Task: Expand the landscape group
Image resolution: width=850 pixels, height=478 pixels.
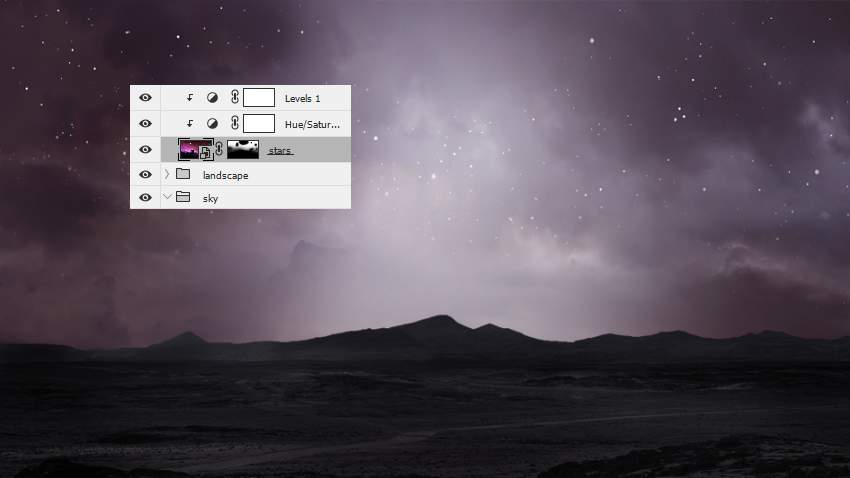Action: click(x=167, y=174)
